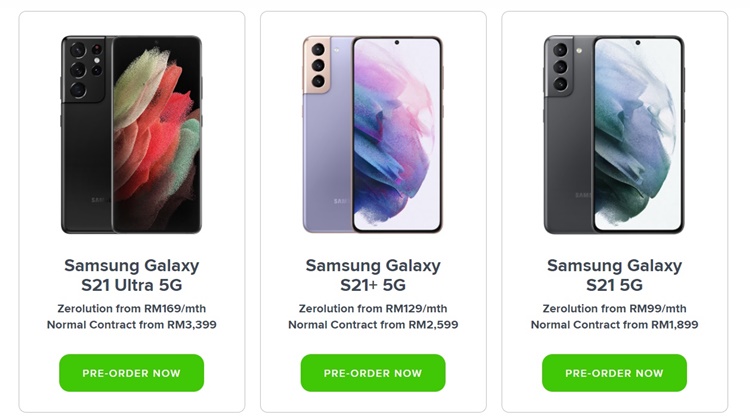Select the Samsung Galaxy S21 5G title

[615, 275]
